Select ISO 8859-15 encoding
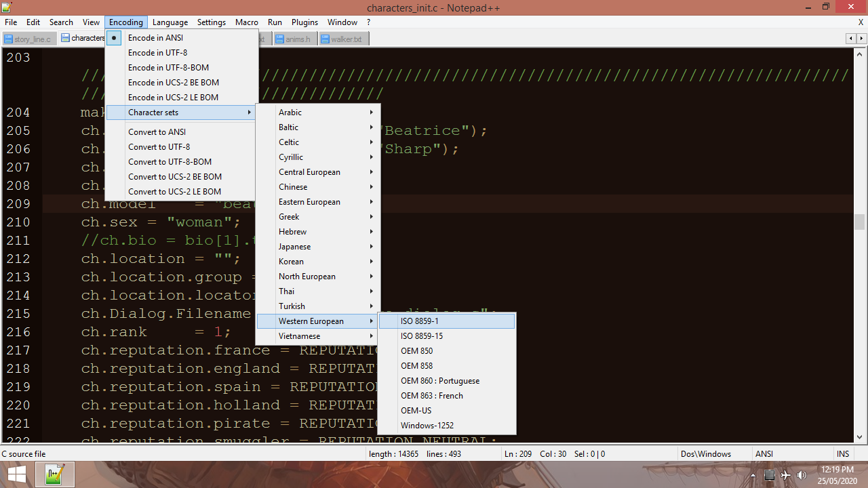This screenshot has width=868, height=488. coord(447,336)
